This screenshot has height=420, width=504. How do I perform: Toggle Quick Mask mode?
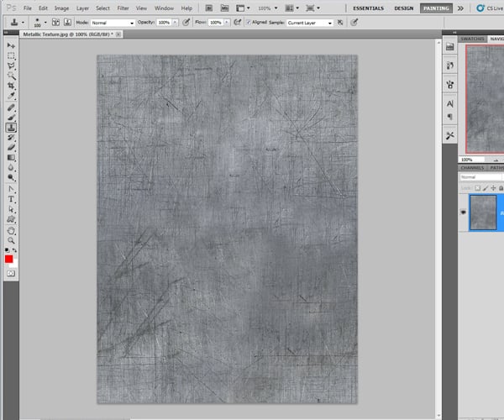(11, 274)
